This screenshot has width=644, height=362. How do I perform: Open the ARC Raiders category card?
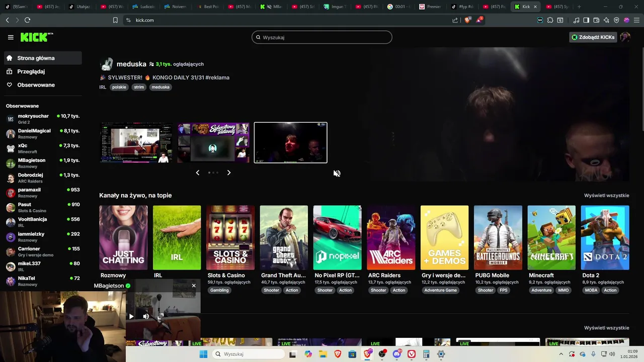(x=391, y=238)
